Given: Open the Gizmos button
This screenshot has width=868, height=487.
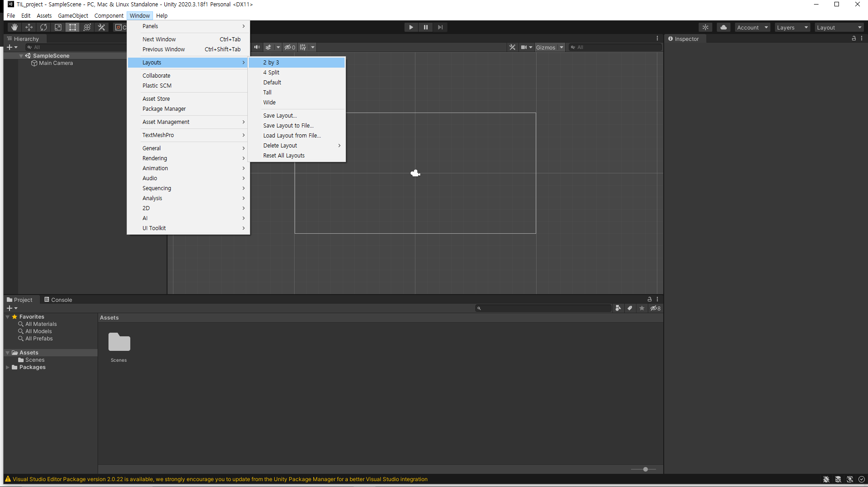Looking at the screenshot, I should click(546, 47).
